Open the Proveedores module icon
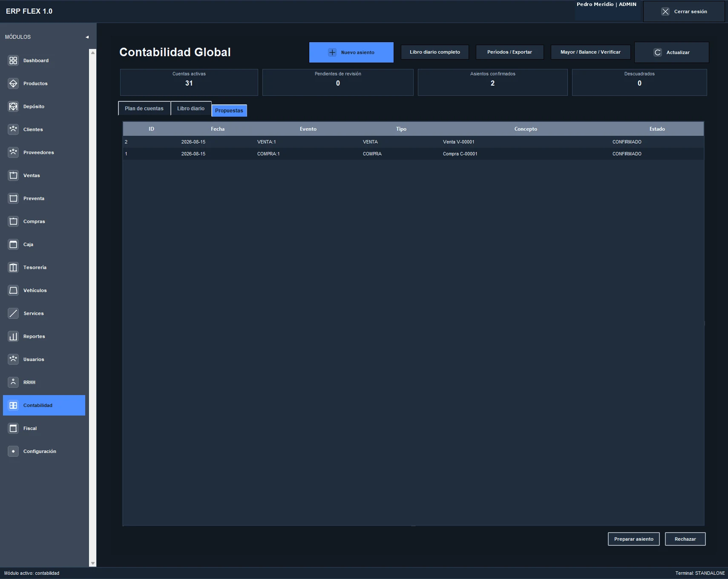 pyautogui.click(x=13, y=152)
